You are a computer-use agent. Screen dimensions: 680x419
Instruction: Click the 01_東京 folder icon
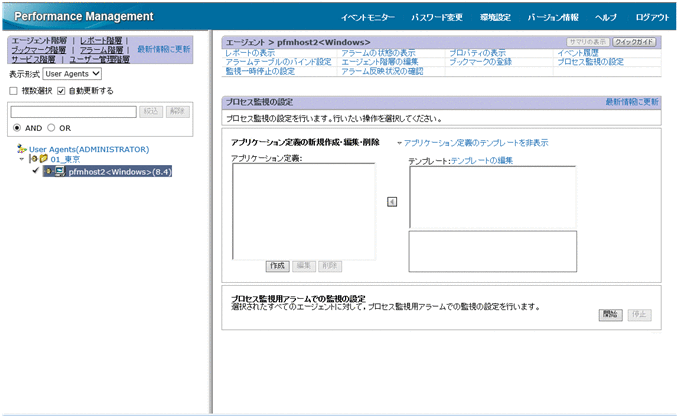(43, 159)
